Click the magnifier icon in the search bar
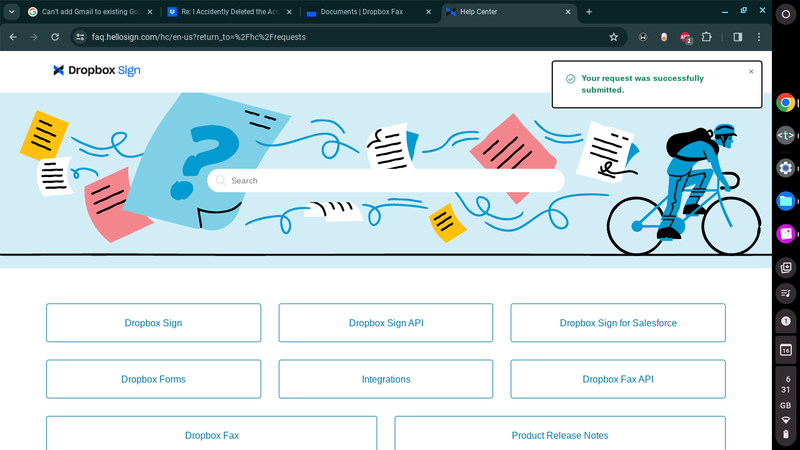 (x=220, y=181)
